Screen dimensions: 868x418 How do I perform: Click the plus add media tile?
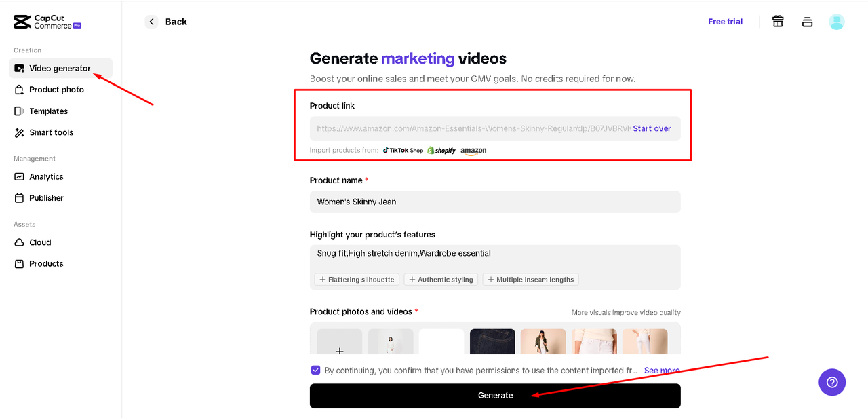(x=340, y=342)
